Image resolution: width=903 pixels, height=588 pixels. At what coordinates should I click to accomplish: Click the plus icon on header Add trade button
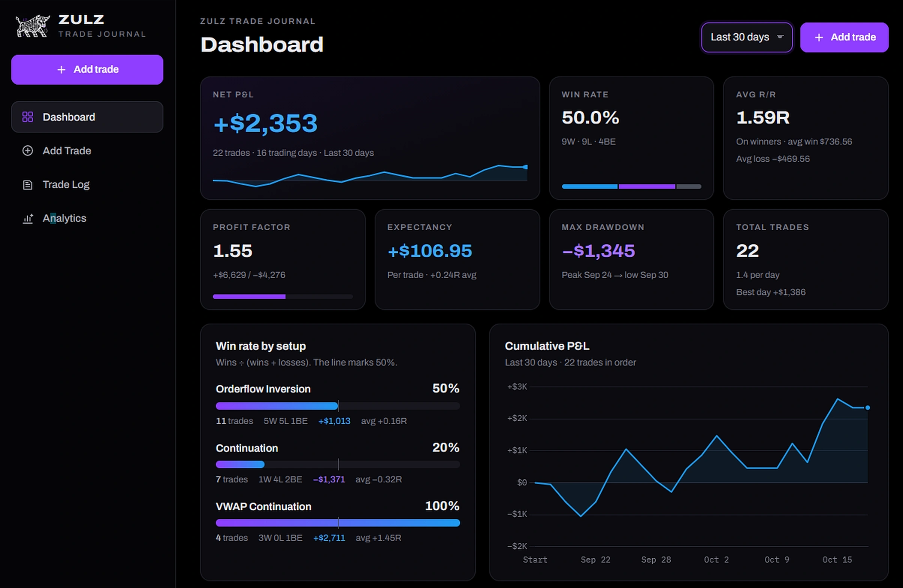[819, 37]
